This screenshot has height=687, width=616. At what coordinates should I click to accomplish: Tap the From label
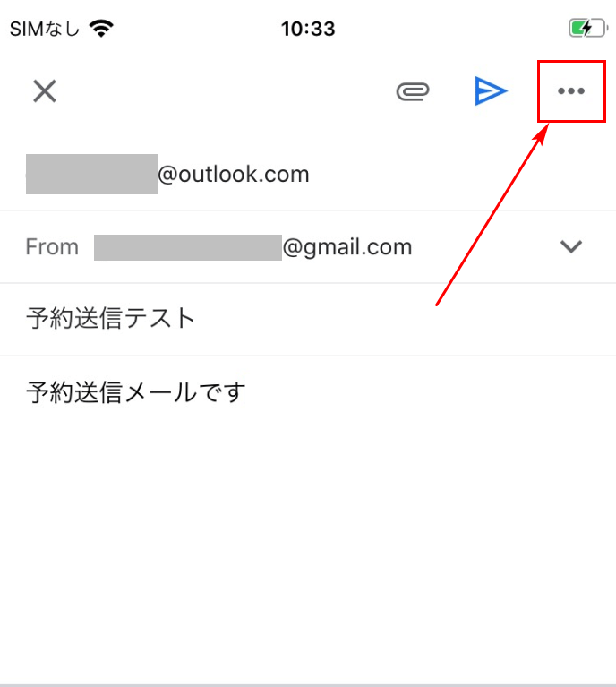52,246
